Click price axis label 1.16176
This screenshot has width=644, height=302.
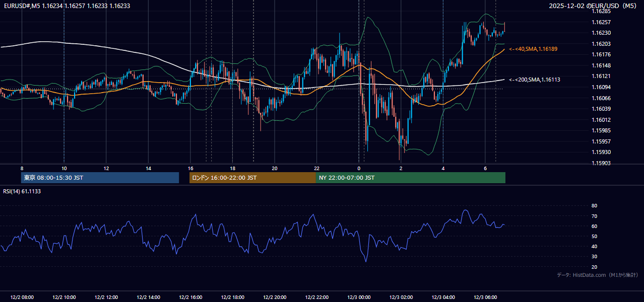[601, 54]
